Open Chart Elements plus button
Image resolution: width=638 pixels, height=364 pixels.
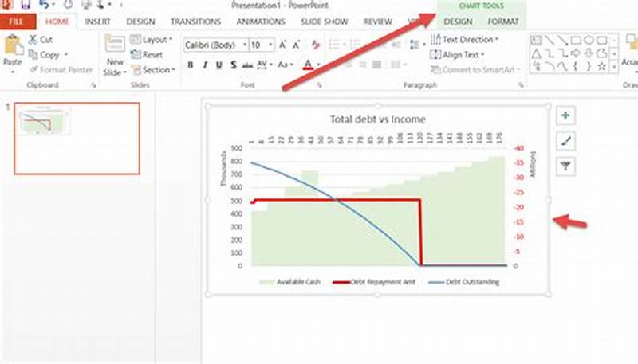coord(565,115)
